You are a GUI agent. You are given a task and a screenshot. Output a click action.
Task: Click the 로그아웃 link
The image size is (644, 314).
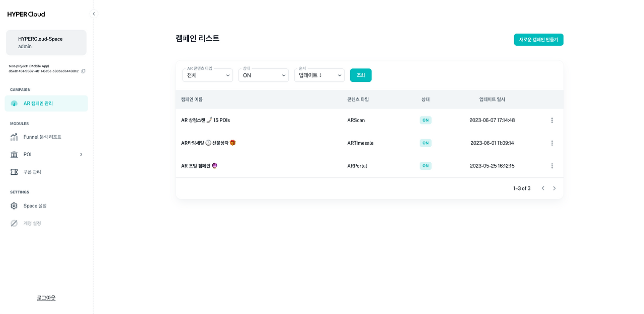click(46, 297)
